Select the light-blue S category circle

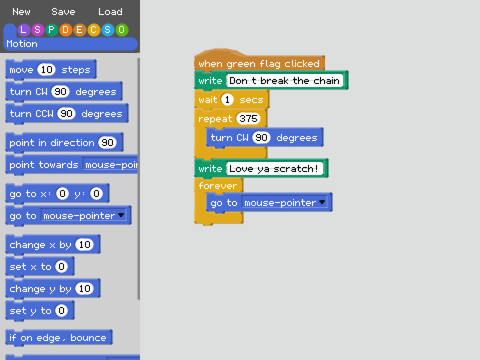tap(107, 30)
